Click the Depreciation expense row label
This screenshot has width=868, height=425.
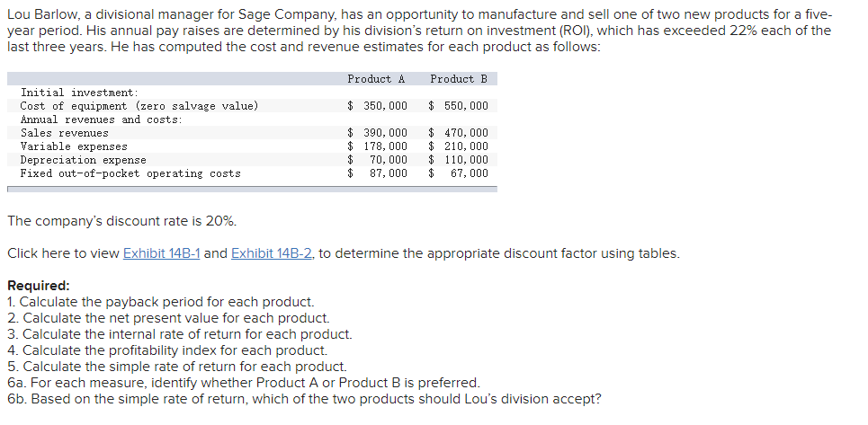[x=83, y=160]
